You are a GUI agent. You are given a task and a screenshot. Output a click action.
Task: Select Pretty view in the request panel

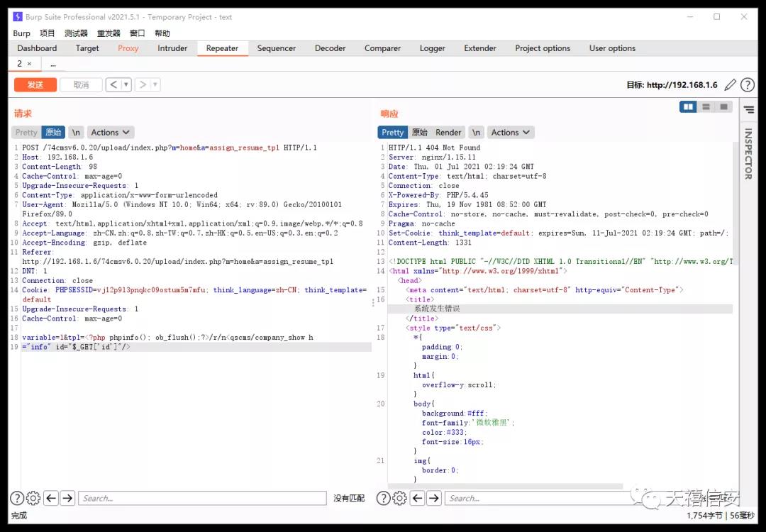[26, 133]
